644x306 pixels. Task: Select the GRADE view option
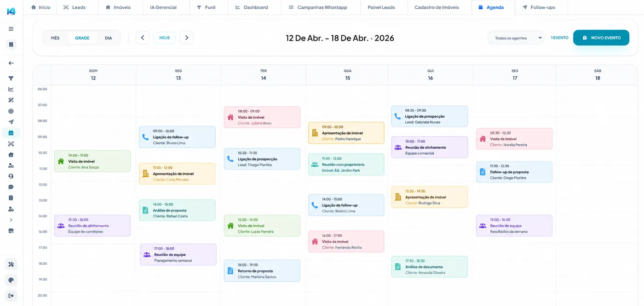[x=82, y=38]
